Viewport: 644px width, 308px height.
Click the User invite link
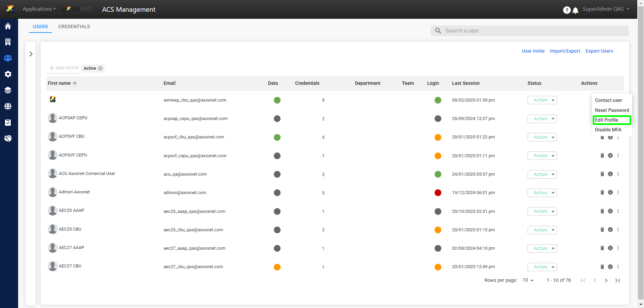click(x=533, y=51)
